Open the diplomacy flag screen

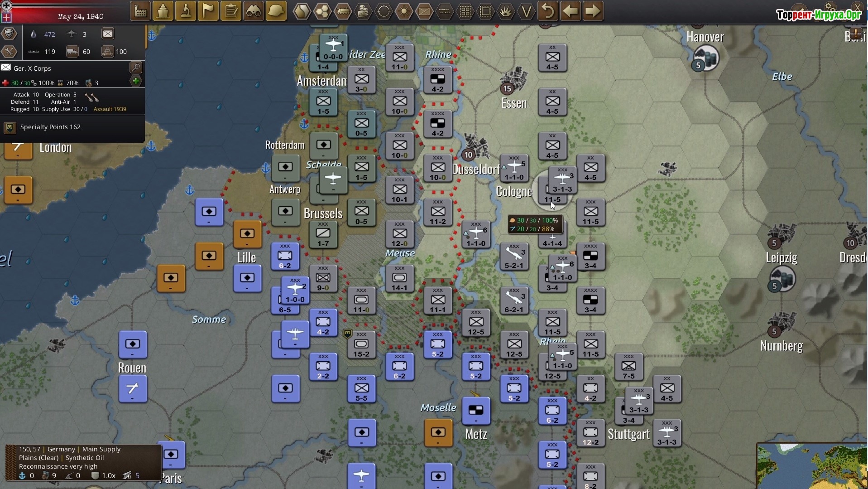(208, 11)
